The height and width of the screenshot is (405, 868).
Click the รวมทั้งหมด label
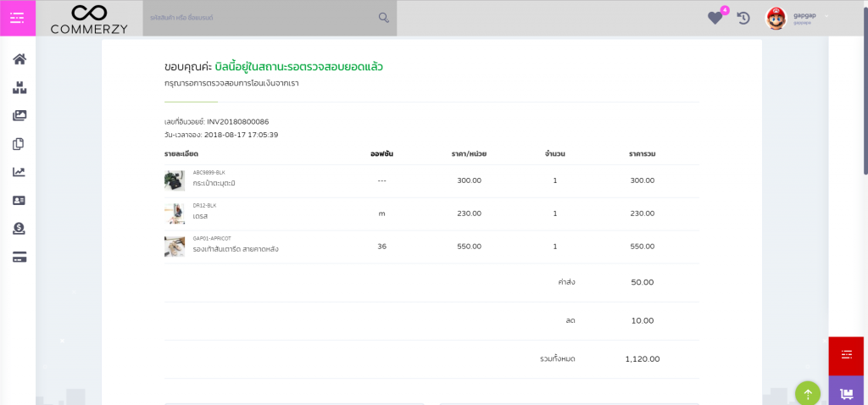(x=558, y=359)
